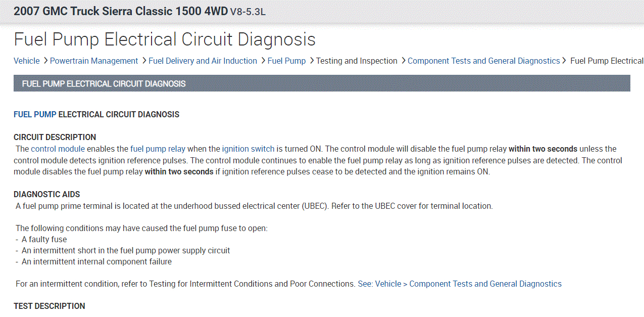Follow the 'control module' link
Viewport: 644px width, 317px height.
[x=58, y=149]
